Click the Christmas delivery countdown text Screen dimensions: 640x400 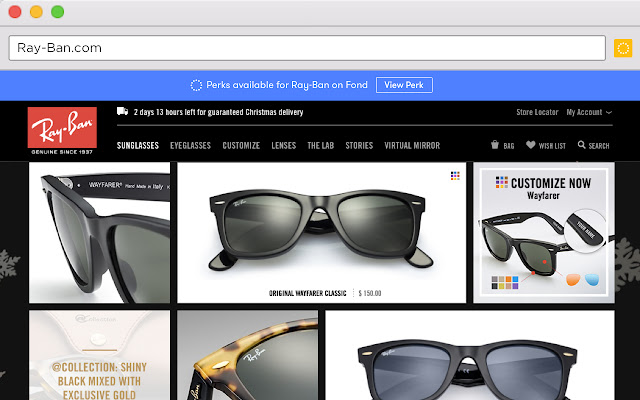coord(218,112)
